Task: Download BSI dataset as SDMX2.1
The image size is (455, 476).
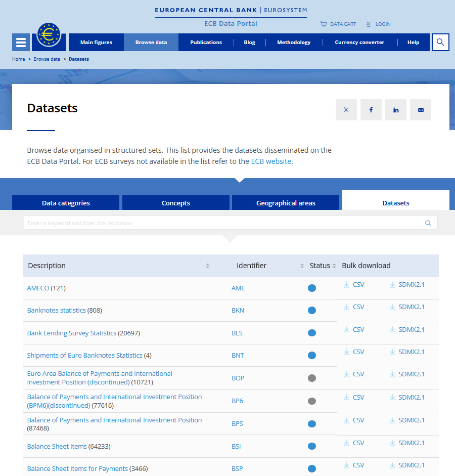Action: pos(407,443)
